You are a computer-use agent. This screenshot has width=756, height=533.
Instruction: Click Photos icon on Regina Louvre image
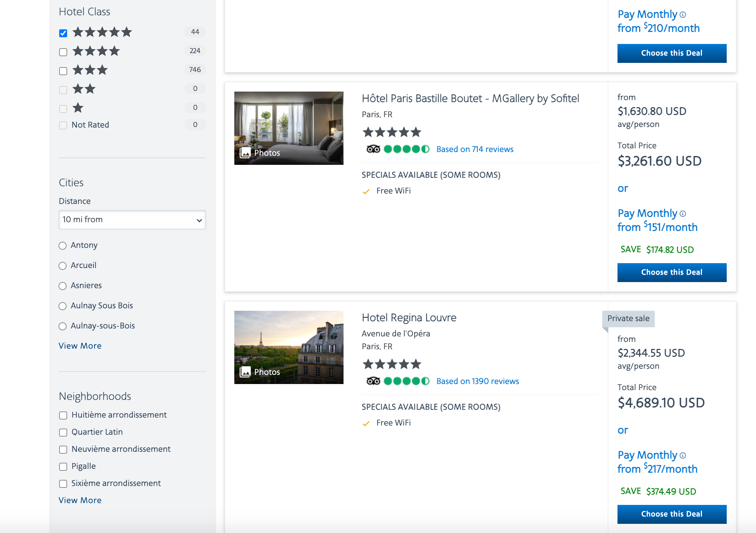(245, 372)
